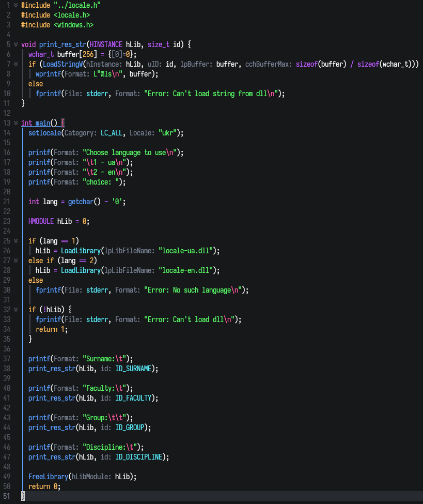Collapse the 'else if (lang == 2)' fold at line 27

click(x=15, y=261)
